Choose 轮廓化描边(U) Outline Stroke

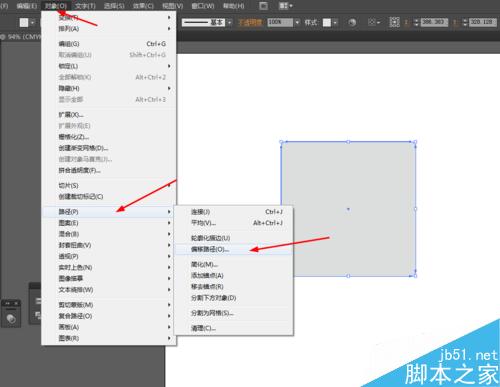[234, 238]
